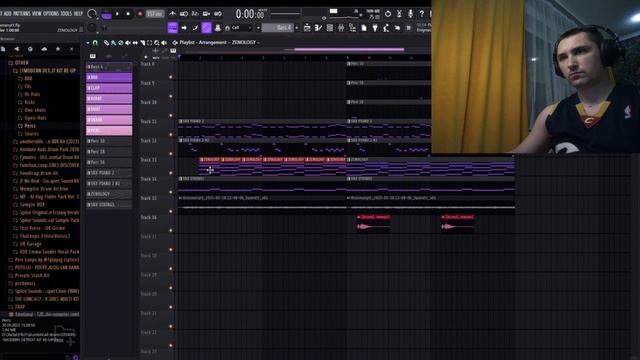Open the VIEW menu
Screen dimensions: 640x360
click(x=37, y=13)
